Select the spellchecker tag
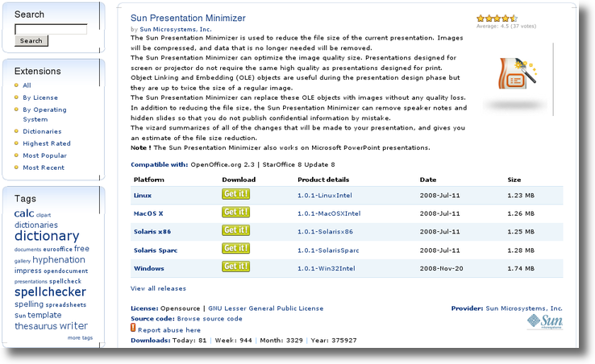Viewport: 595px width, 364px height. coord(50,292)
